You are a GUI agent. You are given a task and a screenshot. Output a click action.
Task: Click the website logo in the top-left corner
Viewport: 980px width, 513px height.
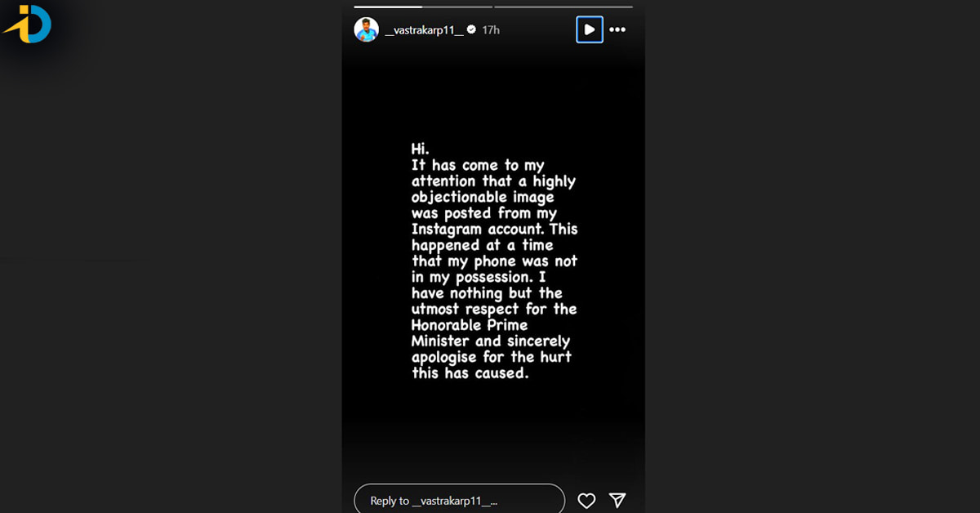click(27, 25)
